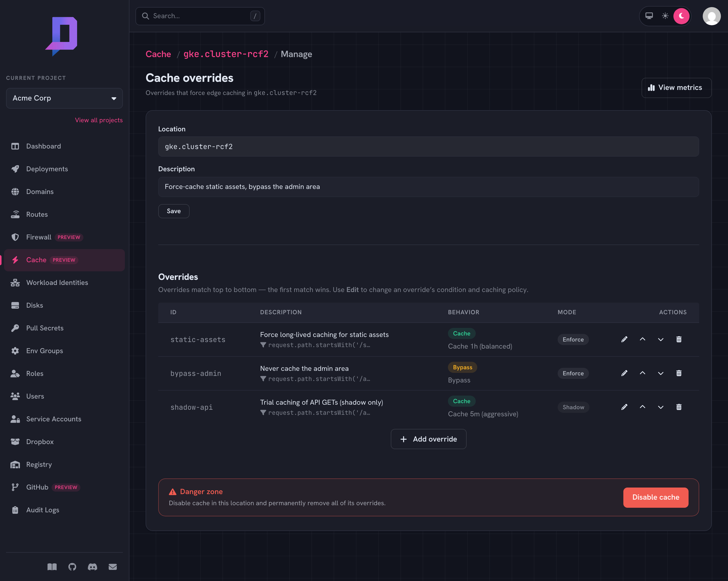The width and height of the screenshot is (728, 581).
Task: Click 'Never cache the admin area' description
Action: (304, 369)
